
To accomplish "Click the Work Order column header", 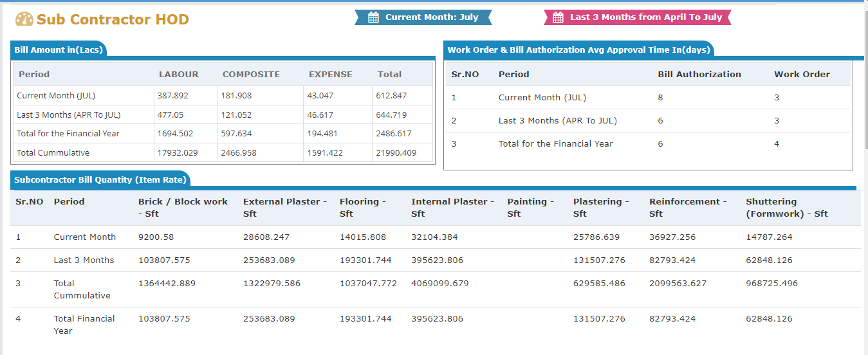I will [802, 75].
